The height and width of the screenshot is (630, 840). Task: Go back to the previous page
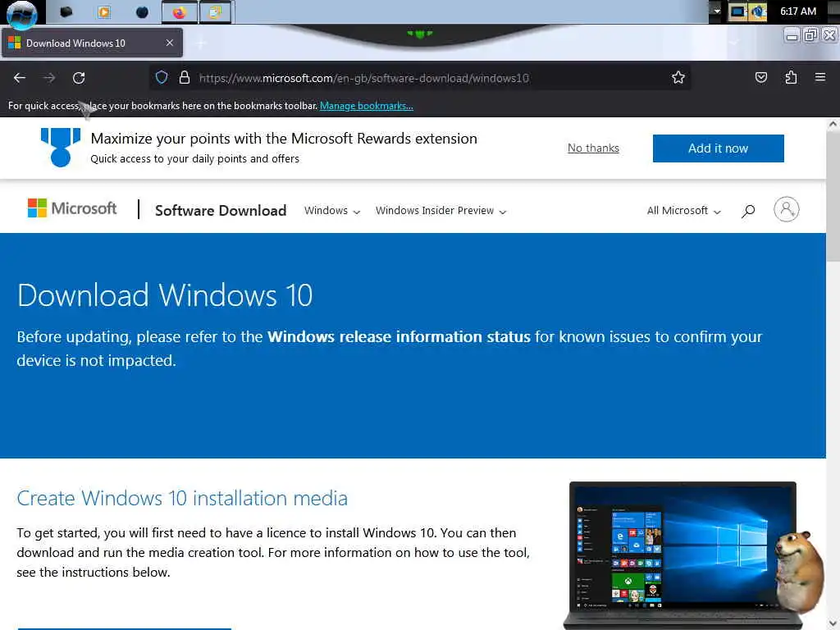pos(20,78)
